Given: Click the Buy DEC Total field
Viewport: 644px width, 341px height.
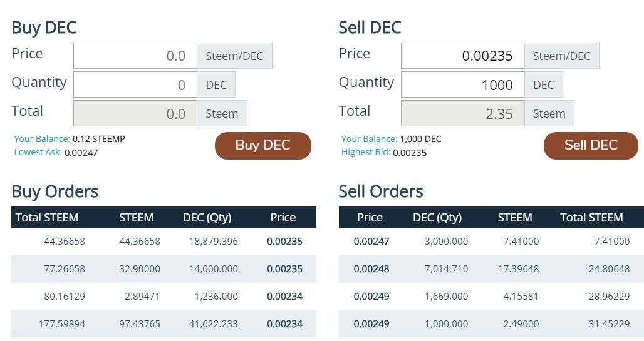Looking at the screenshot, I should pos(135,113).
